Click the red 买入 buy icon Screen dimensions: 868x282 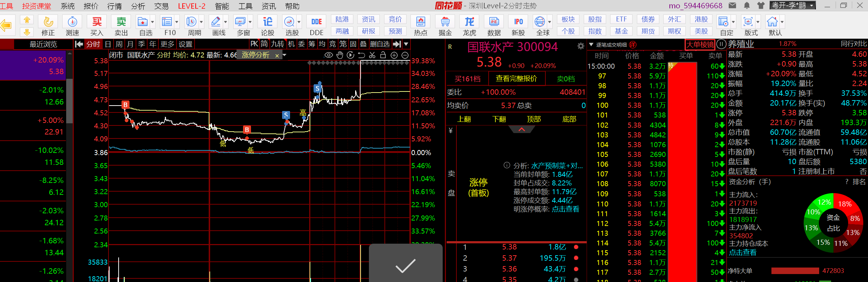(97, 22)
